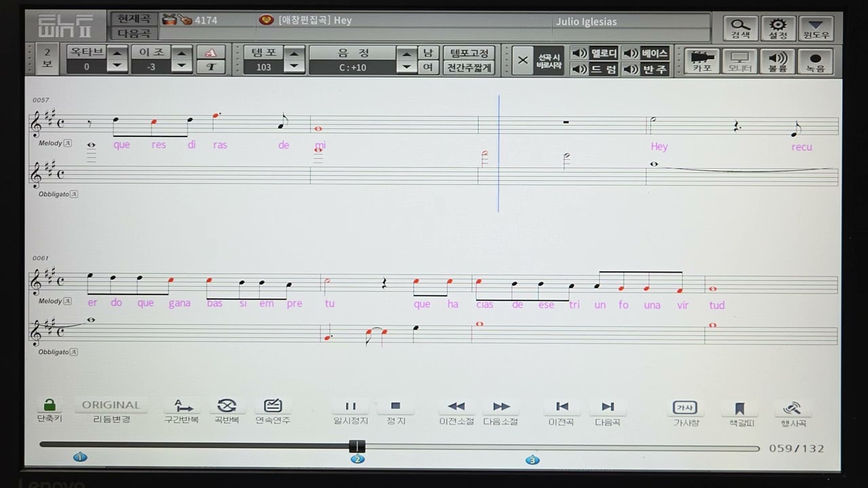Jump to the next song (다음곡)
The image size is (868, 488).
(x=608, y=411)
